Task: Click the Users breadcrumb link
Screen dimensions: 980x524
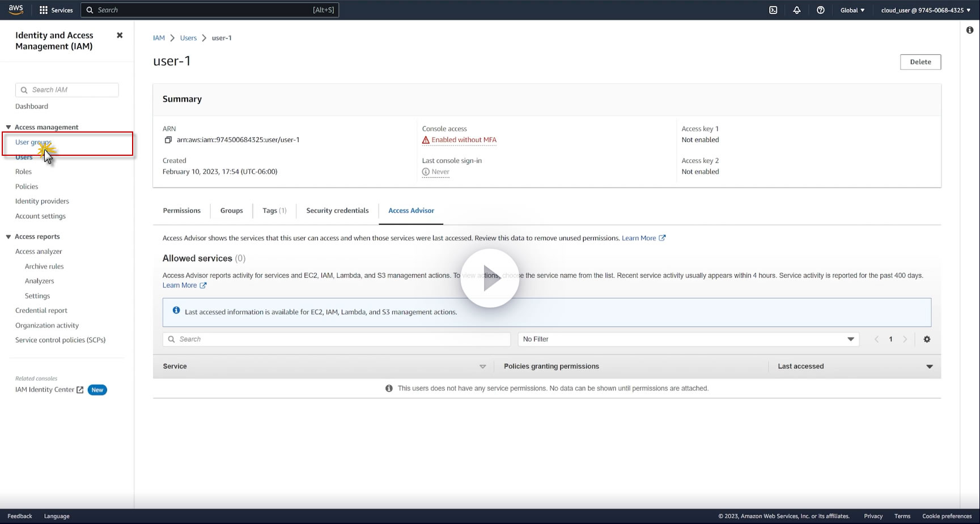Action: click(188, 38)
